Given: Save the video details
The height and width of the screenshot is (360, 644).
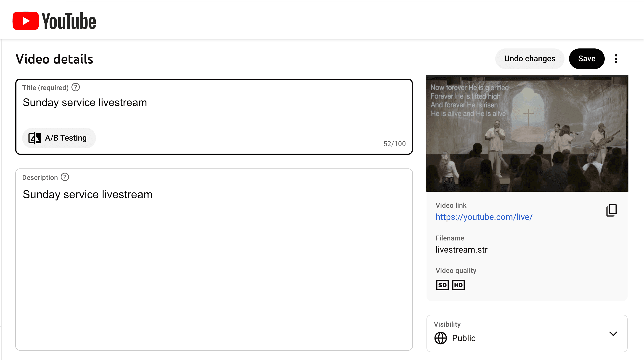Looking at the screenshot, I should 586,59.
